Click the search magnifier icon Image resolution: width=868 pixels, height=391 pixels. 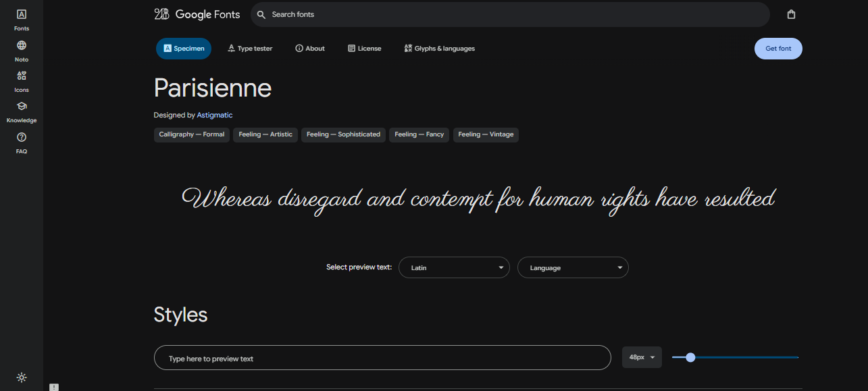pos(261,14)
